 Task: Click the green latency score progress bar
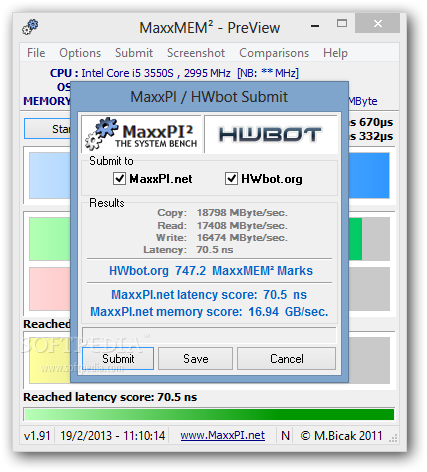(x=209, y=414)
